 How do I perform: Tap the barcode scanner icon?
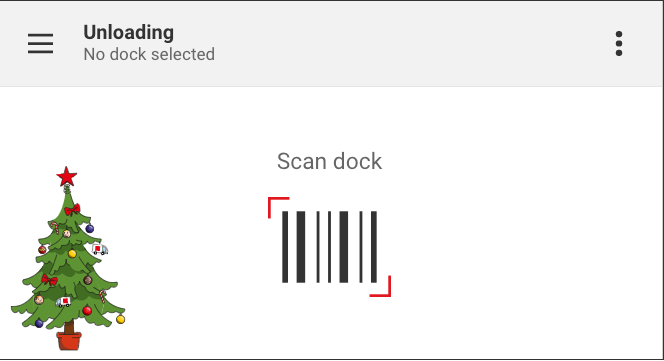(x=329, y=247)
